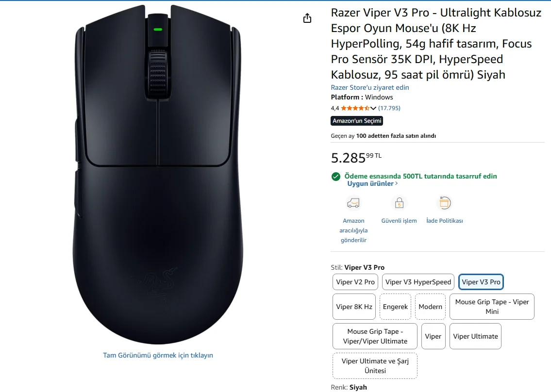The image size is (551, 392).
Task: Select the Viper V3 HyperSpeed style
Action: [418, 282]
